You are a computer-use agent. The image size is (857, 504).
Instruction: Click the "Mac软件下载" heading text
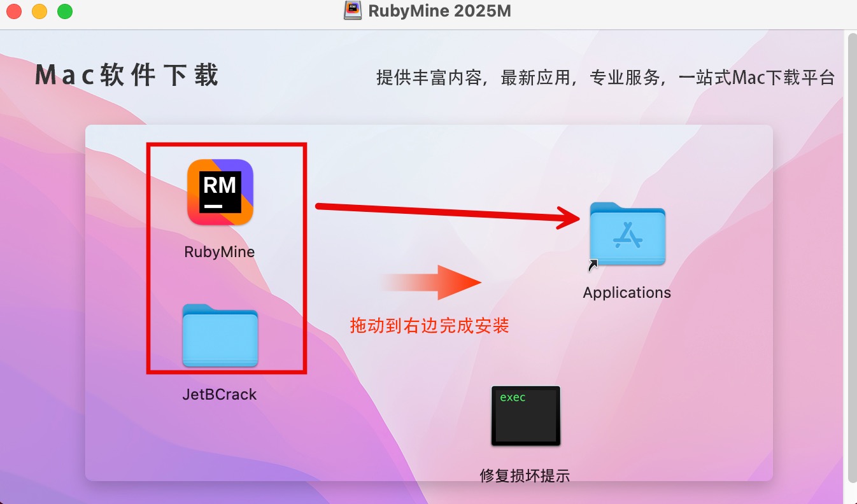click(x=127, y=75)
